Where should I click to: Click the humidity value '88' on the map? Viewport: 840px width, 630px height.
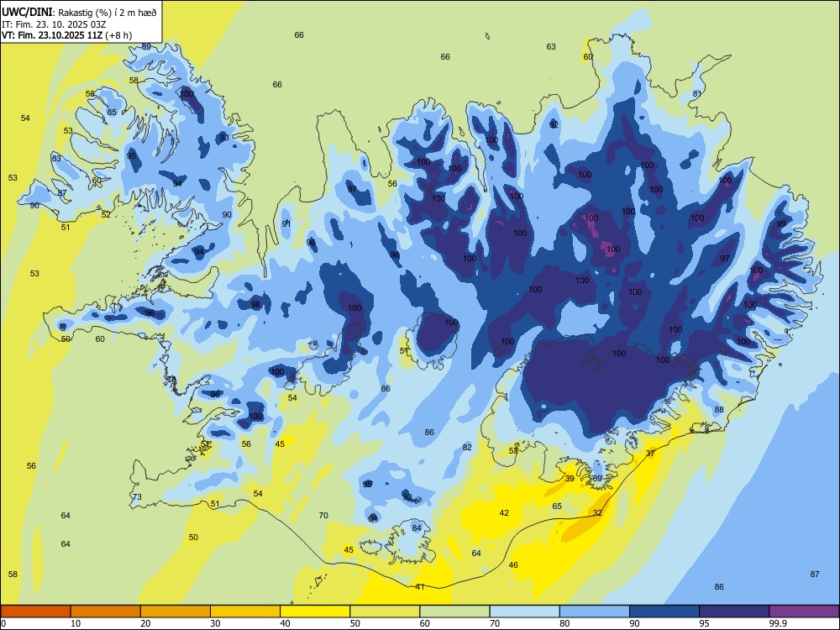719,409
